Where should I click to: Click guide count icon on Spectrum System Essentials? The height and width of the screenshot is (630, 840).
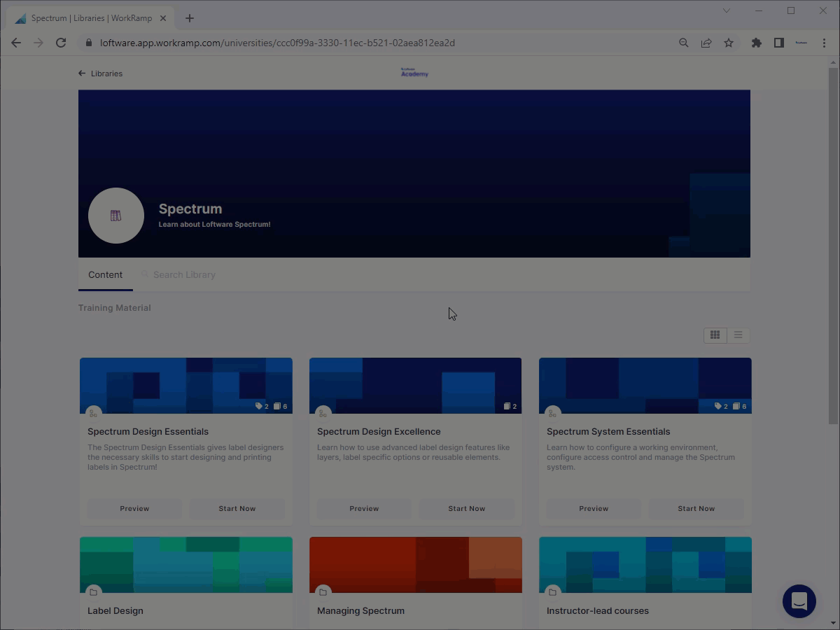(x=736, y=406)
